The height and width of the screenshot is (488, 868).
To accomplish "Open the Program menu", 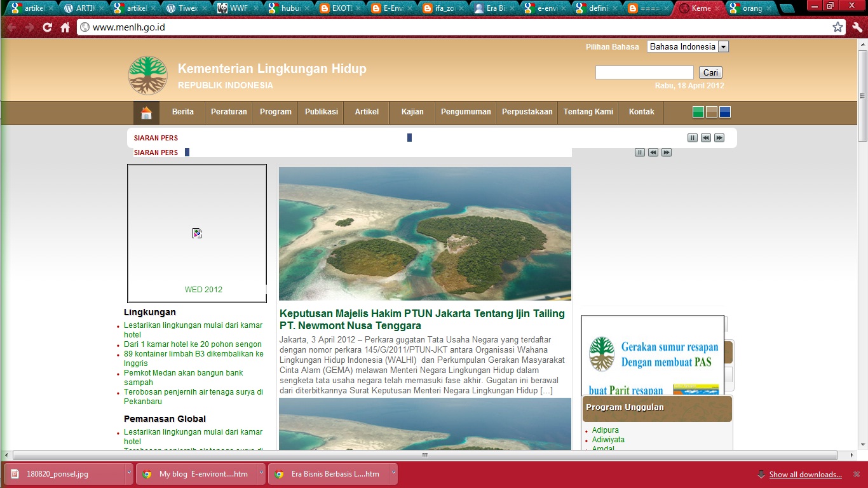I will (x=276, y=112).
